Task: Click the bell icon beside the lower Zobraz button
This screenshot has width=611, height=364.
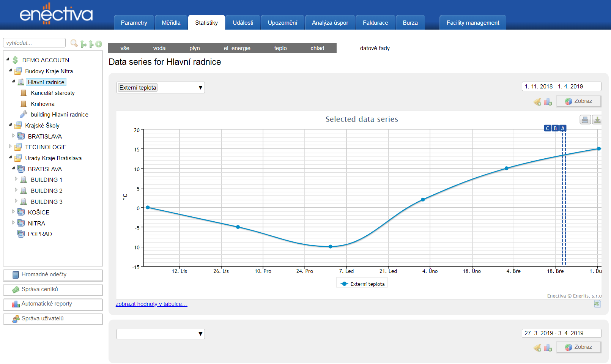Action: [537, 348]
